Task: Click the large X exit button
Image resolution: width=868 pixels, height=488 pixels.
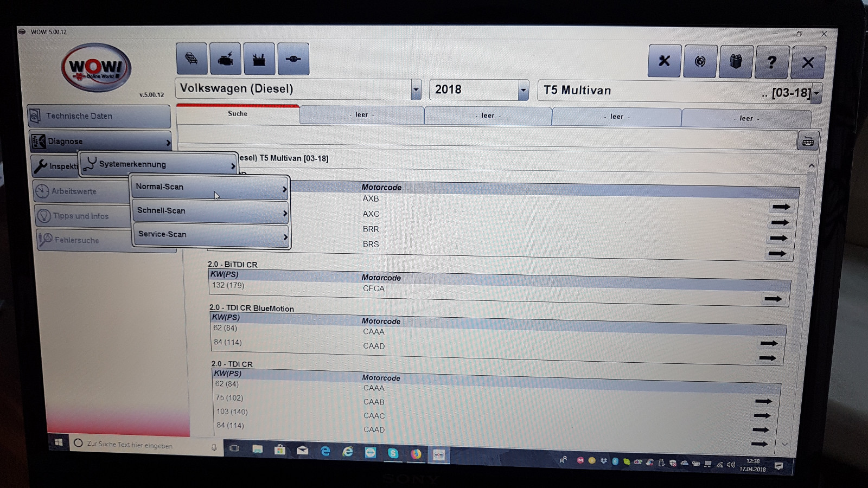Action: [808, 62]
